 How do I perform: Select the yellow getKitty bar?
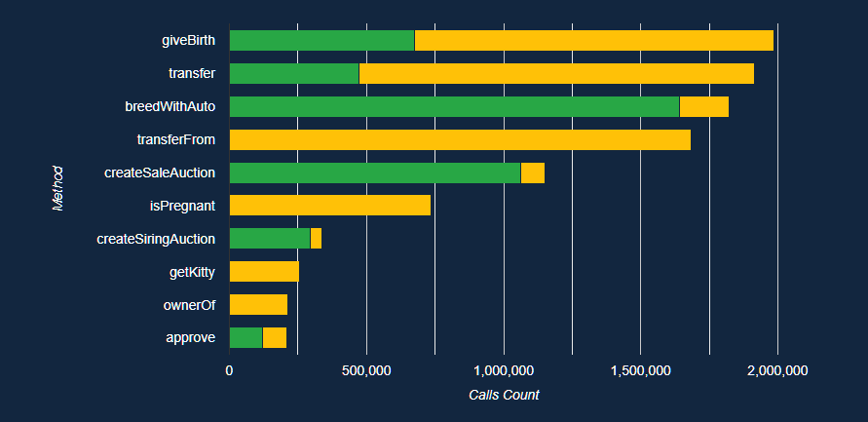click(264, 271)
